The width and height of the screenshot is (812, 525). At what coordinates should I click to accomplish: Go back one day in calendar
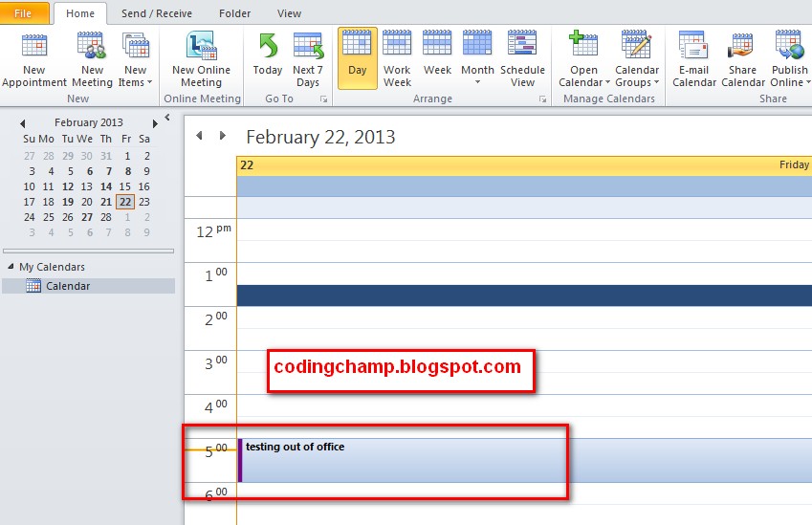[x=199, y=136]
